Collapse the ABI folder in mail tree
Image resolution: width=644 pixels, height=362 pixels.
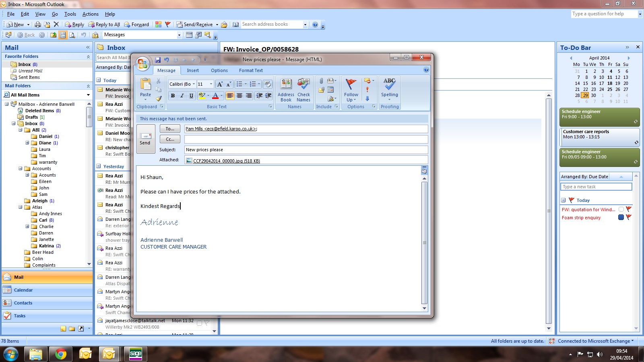pyautogui.click(x=21, y=130)
